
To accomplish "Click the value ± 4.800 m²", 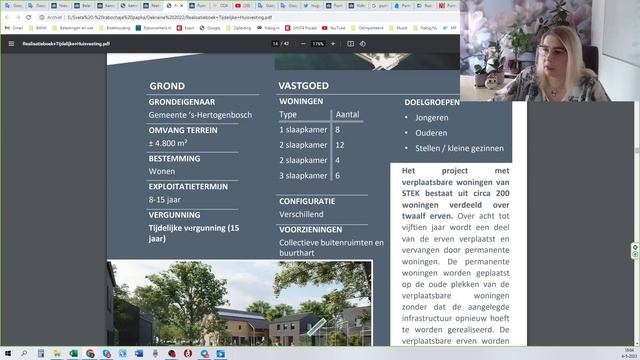I will coord(168,143).
